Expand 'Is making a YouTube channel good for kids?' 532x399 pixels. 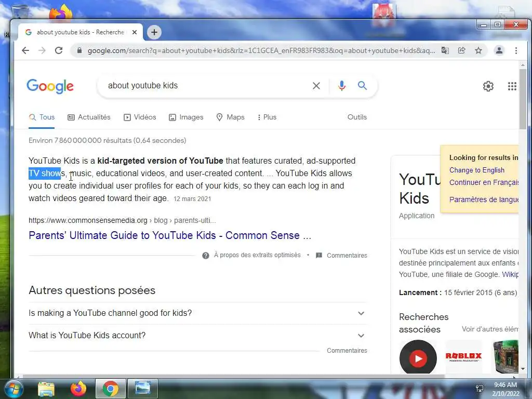coord(197,313)
